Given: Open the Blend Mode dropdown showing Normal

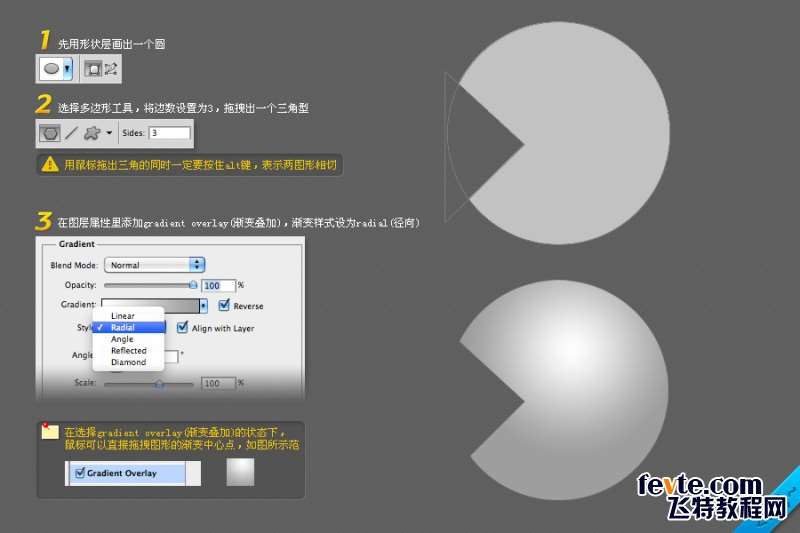Looking at the screenshot, I should (x=155, y=265).
